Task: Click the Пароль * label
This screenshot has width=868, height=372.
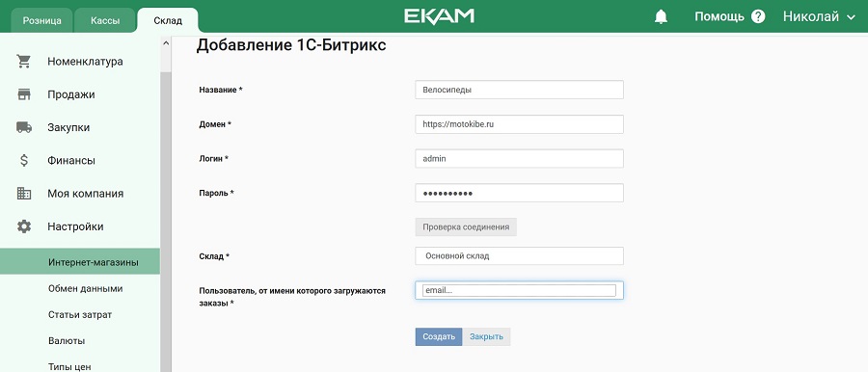Action: pyautogui.click(x=216, y=193)
